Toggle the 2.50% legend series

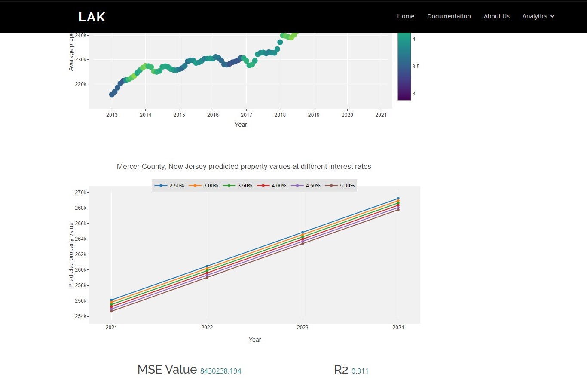[x=169, y=186]
